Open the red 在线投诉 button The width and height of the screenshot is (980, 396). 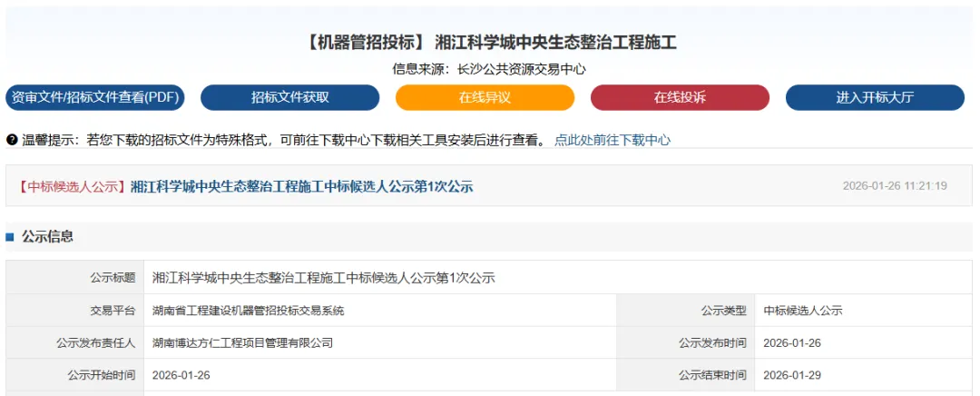click(680, 97)
